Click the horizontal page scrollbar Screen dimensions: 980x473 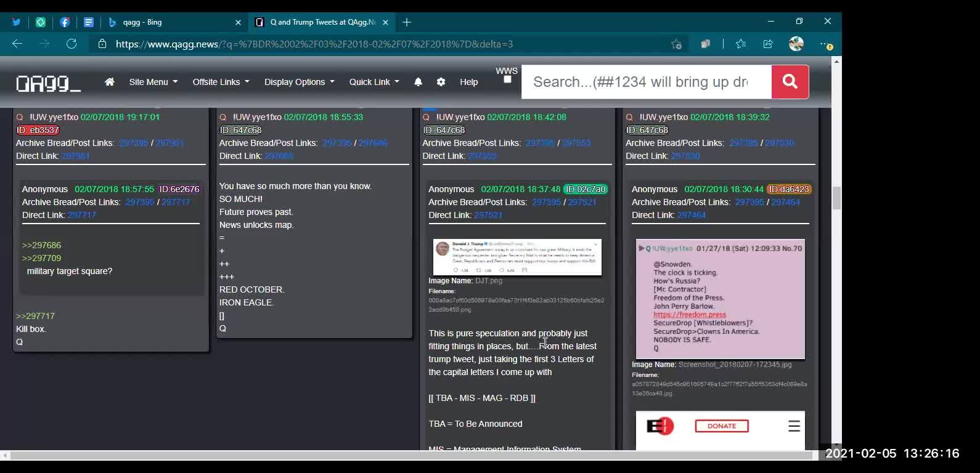click(x=412, y=455)
